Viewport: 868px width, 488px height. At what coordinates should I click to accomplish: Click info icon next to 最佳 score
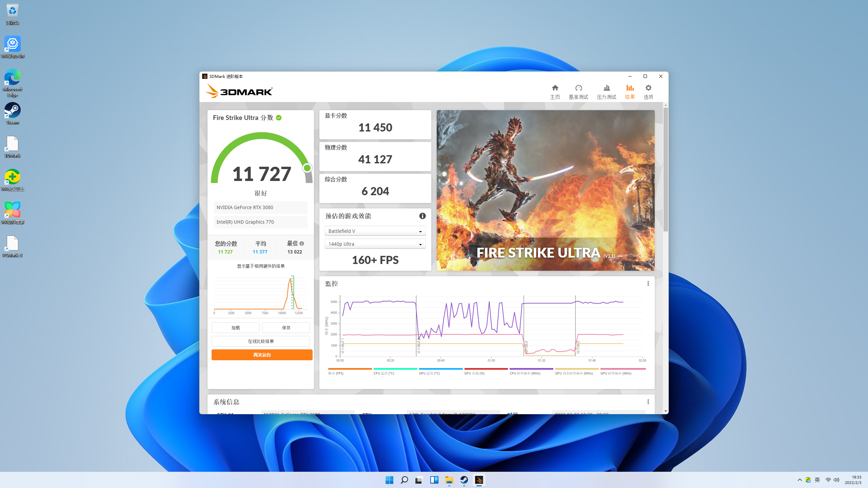[x=302, y=243]
